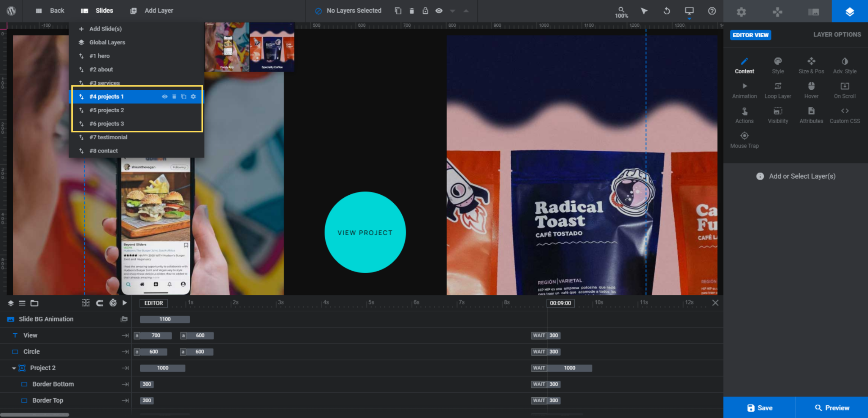
Task: Open the Custom CSS layer option
Action: coord(845,115)
